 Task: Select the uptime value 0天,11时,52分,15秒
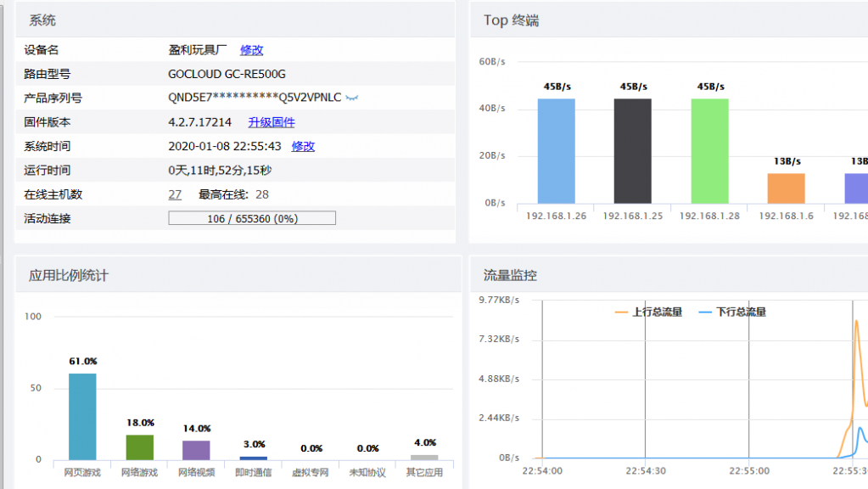(220, 171)
